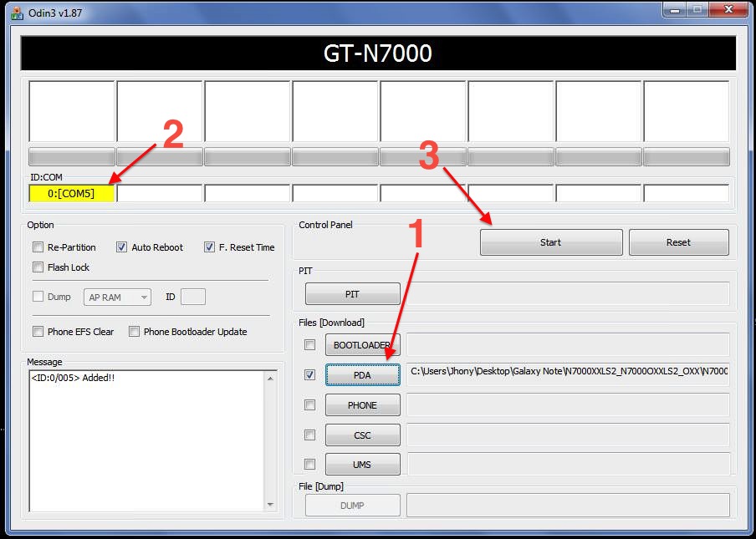
Task: Uncheck the Auto Reboot option
Action: [121, 247]
